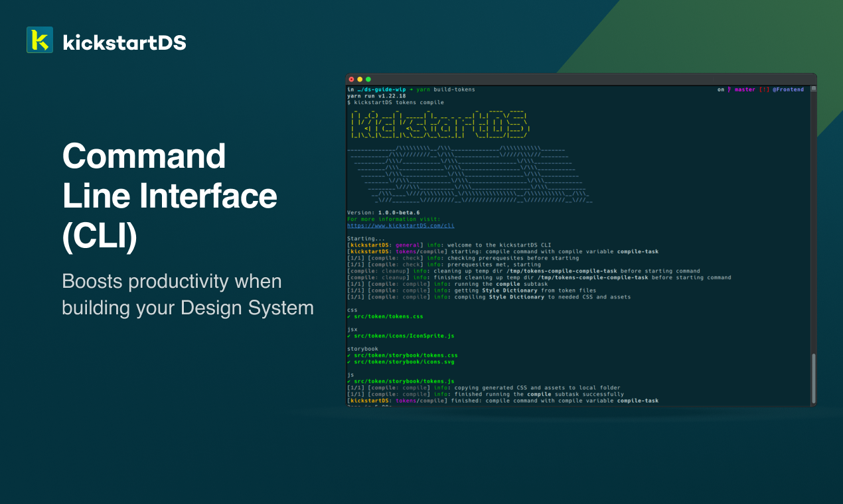Click the "Version: 1.0.0-beta.6" line
Image resolution: width=843 pixels, height=504 pixels.
[384, 213]
